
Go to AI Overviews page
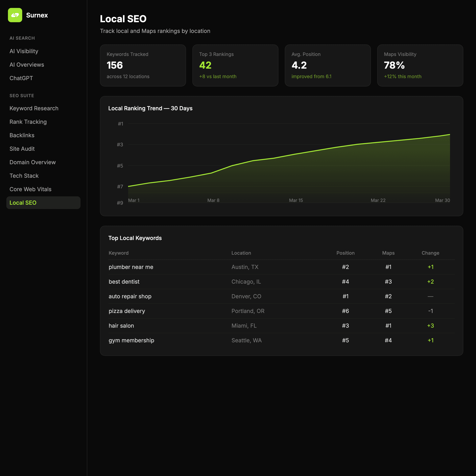27,65
